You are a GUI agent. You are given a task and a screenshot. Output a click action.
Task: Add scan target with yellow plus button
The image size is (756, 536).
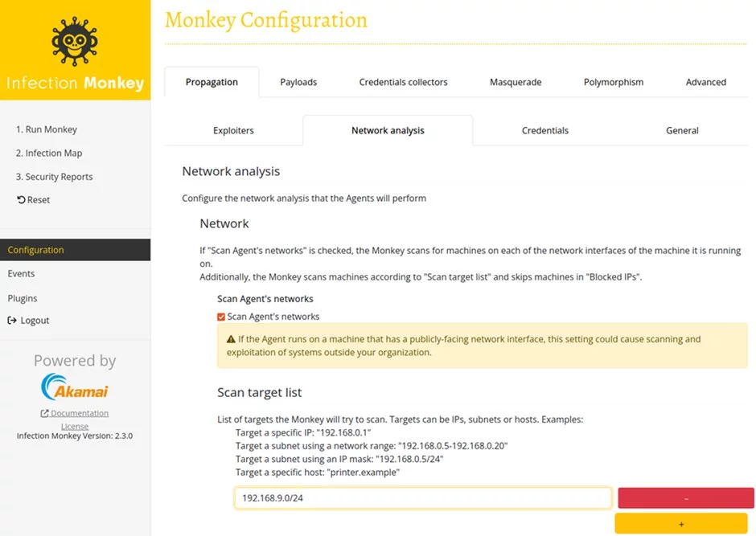(681, 524)
